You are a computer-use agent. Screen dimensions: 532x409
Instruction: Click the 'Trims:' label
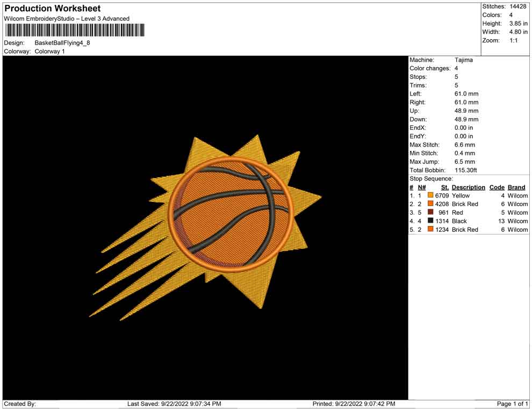[418, 85]
